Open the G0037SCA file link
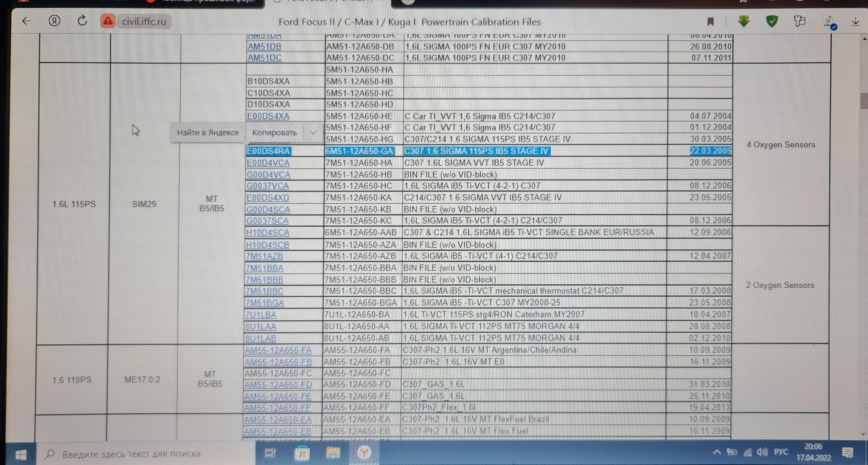The image size is (868, 465). (x=267, y=221)
